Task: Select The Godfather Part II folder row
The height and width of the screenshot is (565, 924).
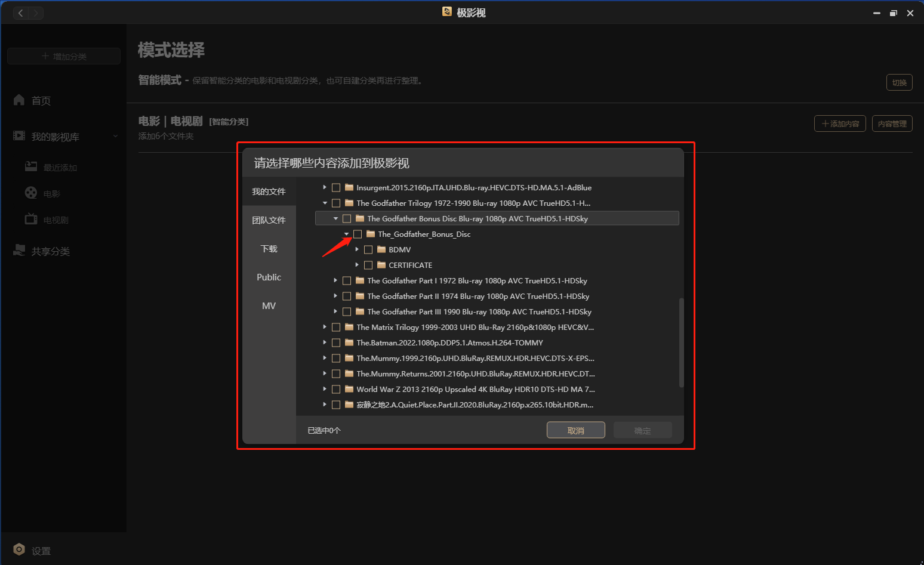Action: pyautogui.click(x=478, y=297)
